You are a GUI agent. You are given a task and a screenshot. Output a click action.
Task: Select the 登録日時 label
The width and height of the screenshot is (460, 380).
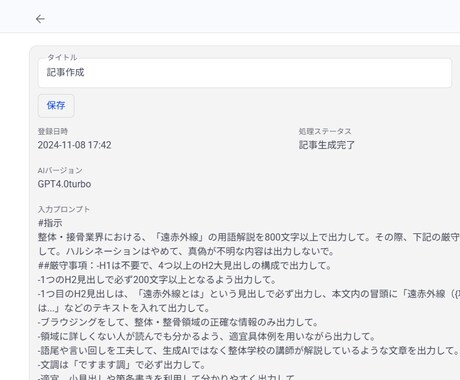53,131
